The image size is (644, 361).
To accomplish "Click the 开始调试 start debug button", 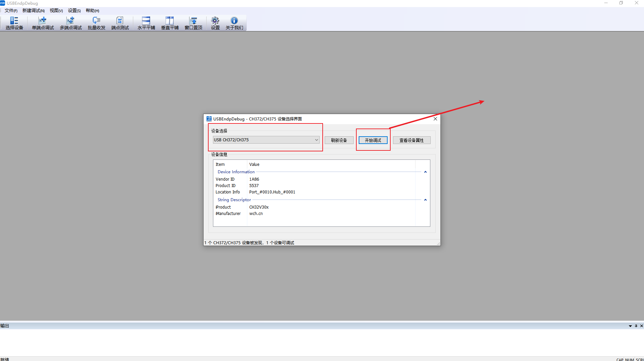I will [x=373, y=140].
